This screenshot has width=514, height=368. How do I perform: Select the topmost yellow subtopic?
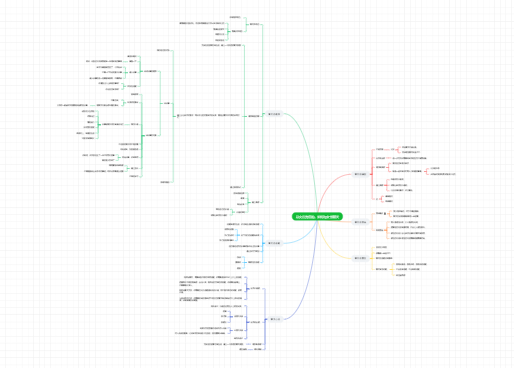381,247
